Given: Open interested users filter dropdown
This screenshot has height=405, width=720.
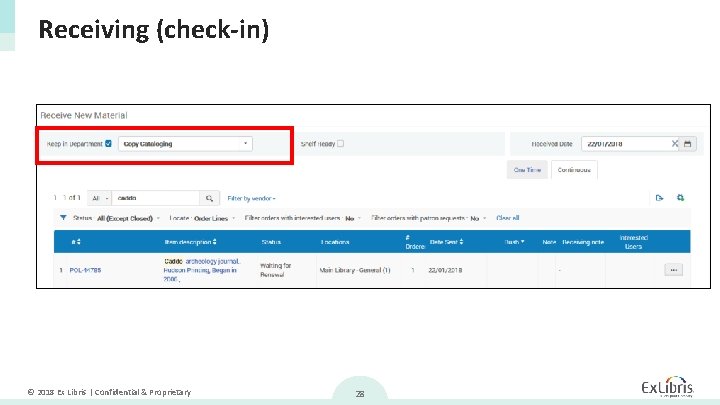Looking at the screenshot, I should point(303,218).
